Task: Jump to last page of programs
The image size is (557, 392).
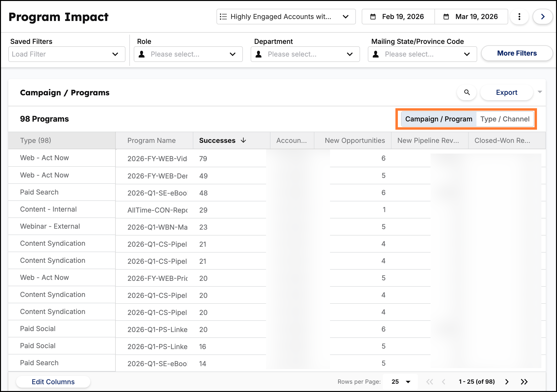Action: point(524,382)
